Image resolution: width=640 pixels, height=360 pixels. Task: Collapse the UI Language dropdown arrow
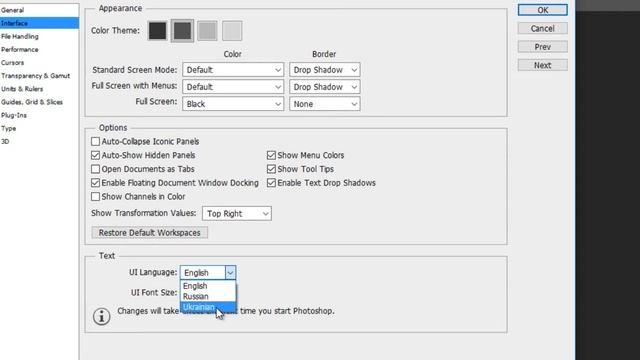pyautogui.click(x=230, y=273)
